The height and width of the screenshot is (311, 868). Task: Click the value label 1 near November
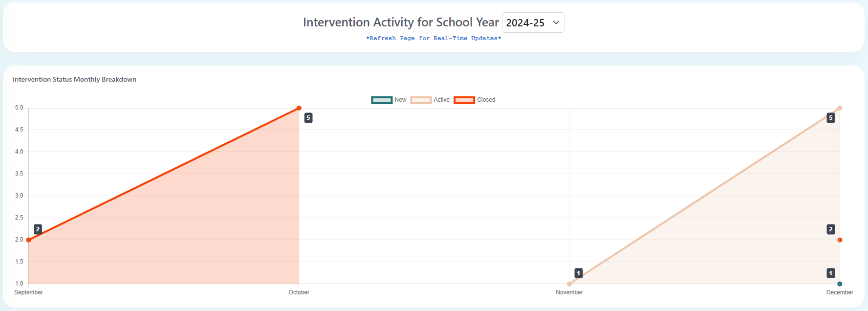[578, 274]
